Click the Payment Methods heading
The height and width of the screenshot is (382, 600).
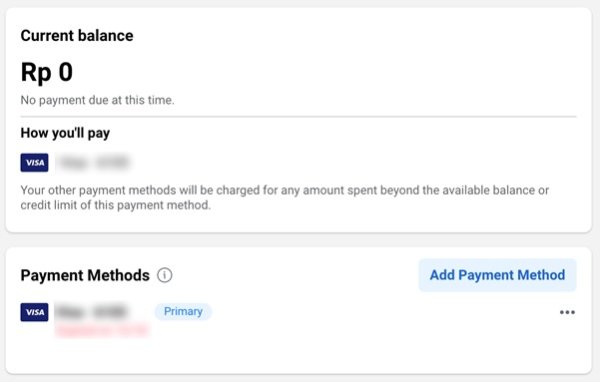click(85, 275)
